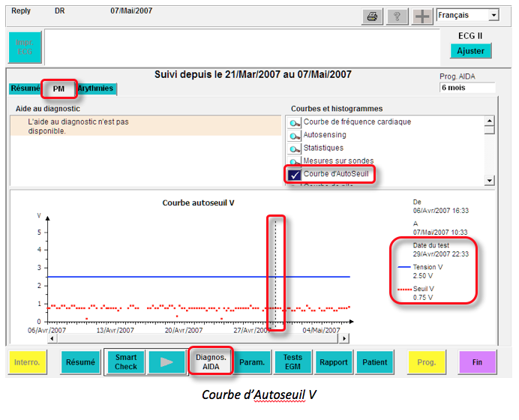Click the Impr. ECG button at top left
The width and height of the screenshot is (519, 420).
pyautogui.click(x=25, y=46)
